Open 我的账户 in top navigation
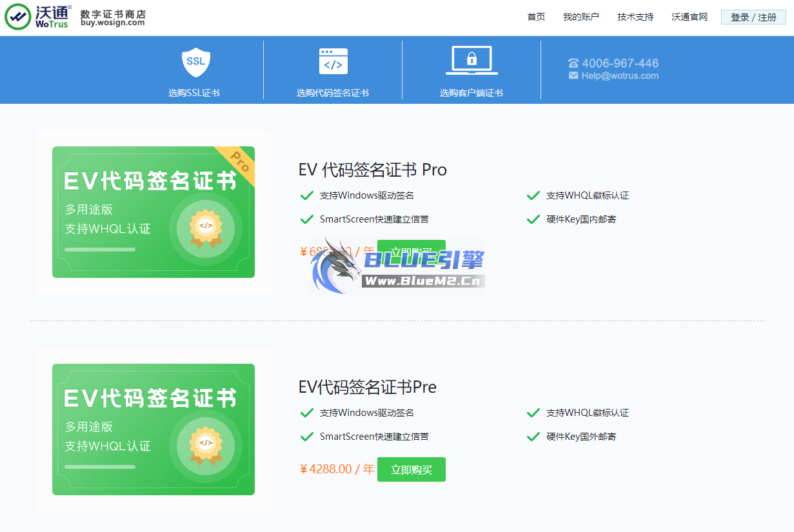This screenshot has width=794, height=532. click(581, 17)
